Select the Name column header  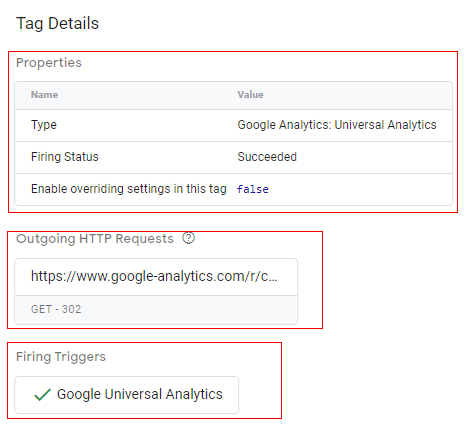44,95
